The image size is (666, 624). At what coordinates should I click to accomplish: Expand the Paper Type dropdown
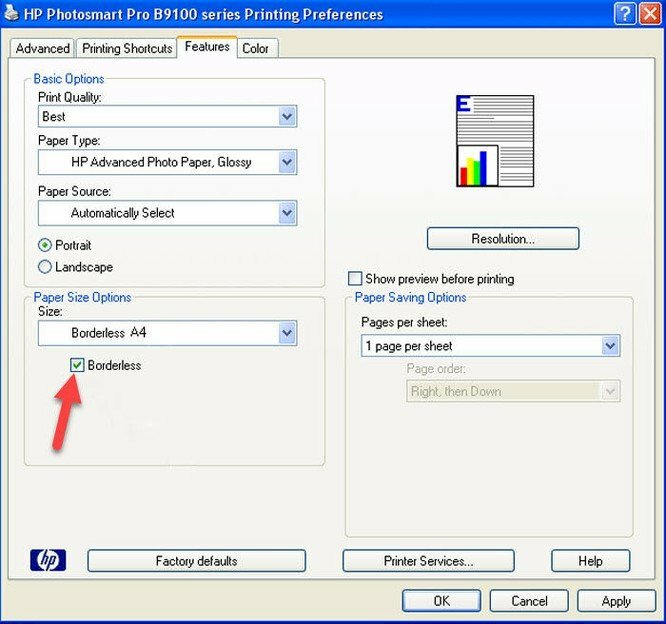pos(287,162)
